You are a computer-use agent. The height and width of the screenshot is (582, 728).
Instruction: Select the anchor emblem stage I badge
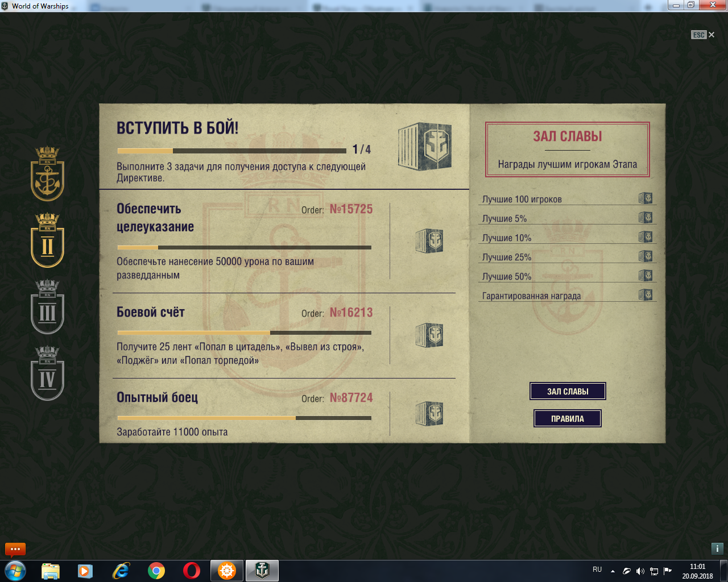[47, 174]
